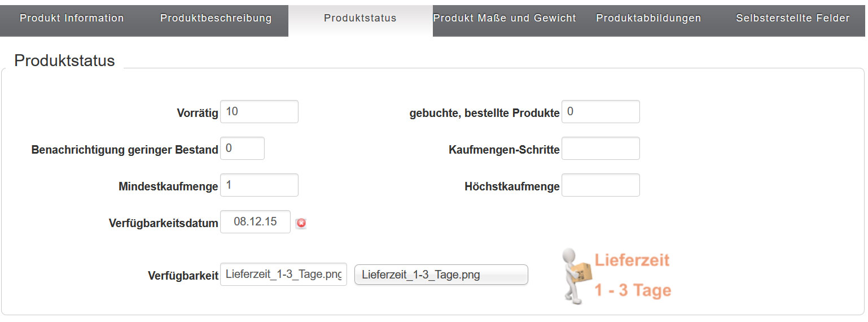Viewport: 868px width, 322px height.
Task: Click the Vorrätig field label
Action: [197, 113]
